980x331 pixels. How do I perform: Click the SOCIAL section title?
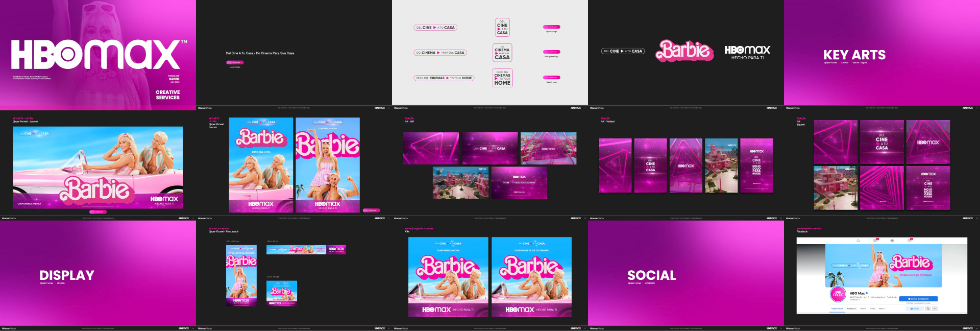pyautogui.click(x=652, y=275)
